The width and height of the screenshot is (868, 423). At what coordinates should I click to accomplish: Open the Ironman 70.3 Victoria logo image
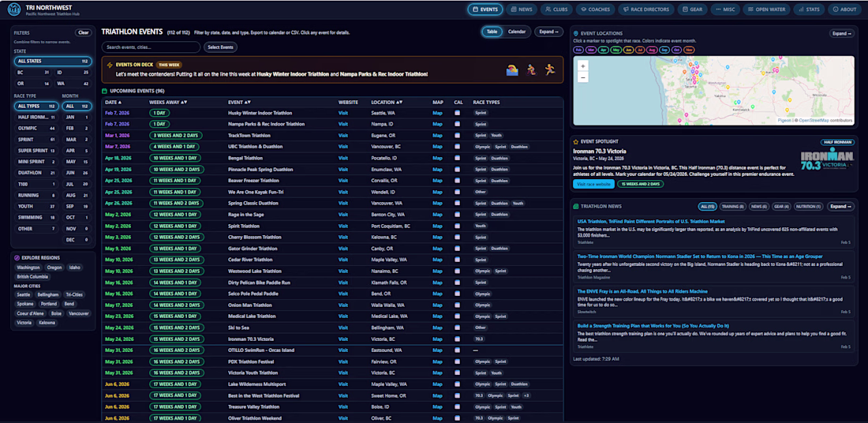coord(826,160)
